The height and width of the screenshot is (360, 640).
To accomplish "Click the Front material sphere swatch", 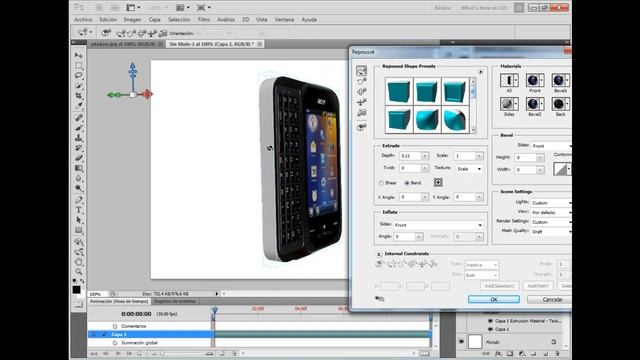I will [x=532, y=80].
